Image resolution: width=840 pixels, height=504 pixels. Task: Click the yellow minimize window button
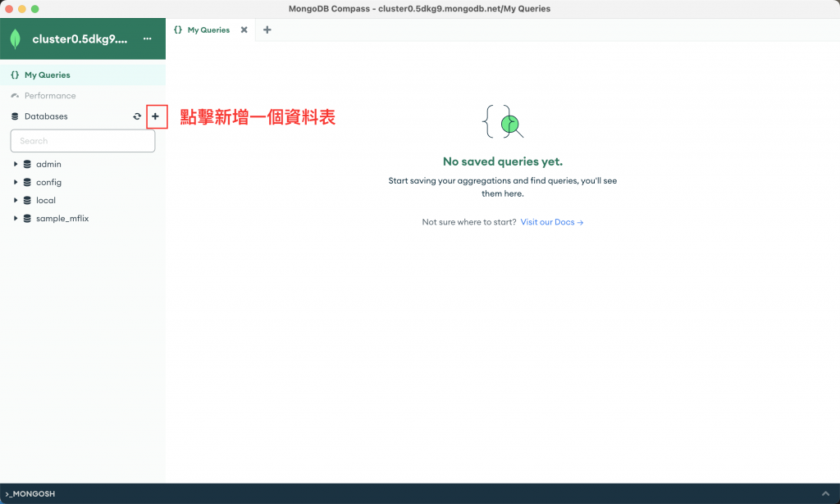pos(22,8)
